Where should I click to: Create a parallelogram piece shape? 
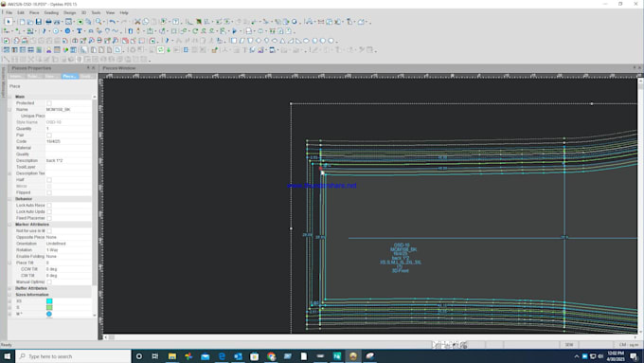[x=241, y=41]
